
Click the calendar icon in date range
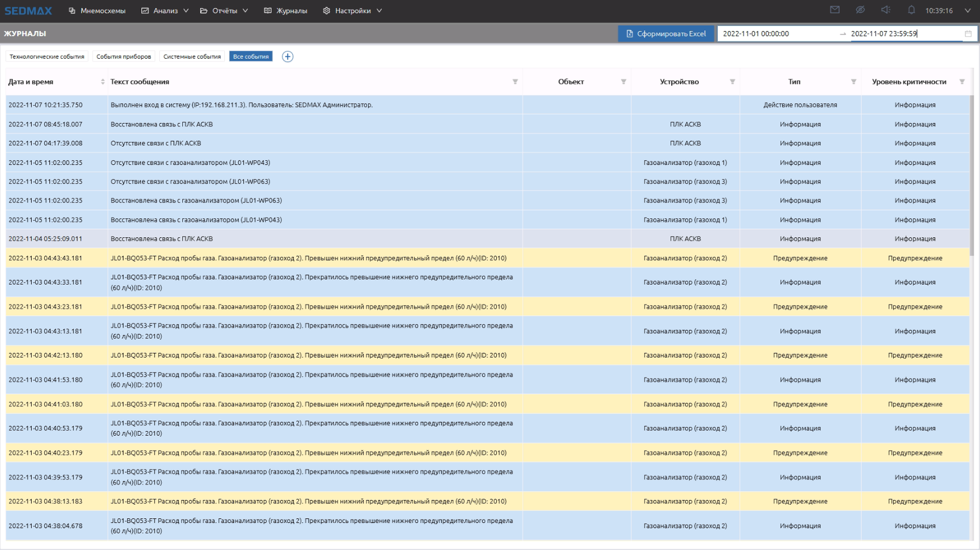[968, 34]
